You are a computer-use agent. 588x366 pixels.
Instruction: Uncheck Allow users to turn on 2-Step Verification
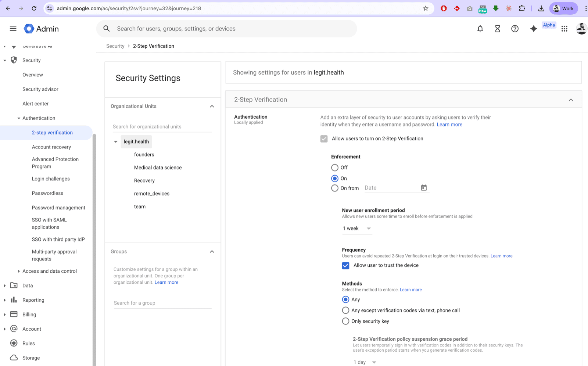coord(324,139)
